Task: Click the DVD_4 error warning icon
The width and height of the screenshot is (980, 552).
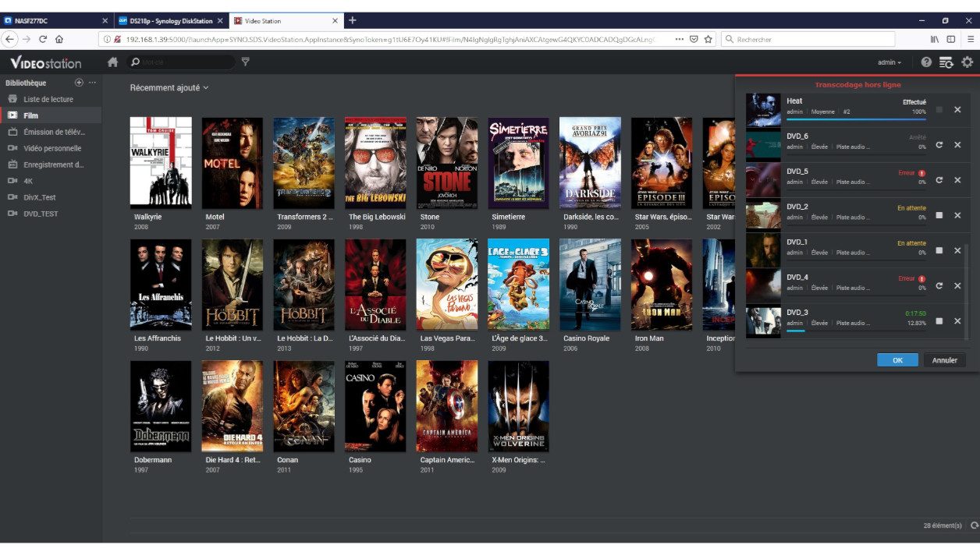Action: pos(922,278)
